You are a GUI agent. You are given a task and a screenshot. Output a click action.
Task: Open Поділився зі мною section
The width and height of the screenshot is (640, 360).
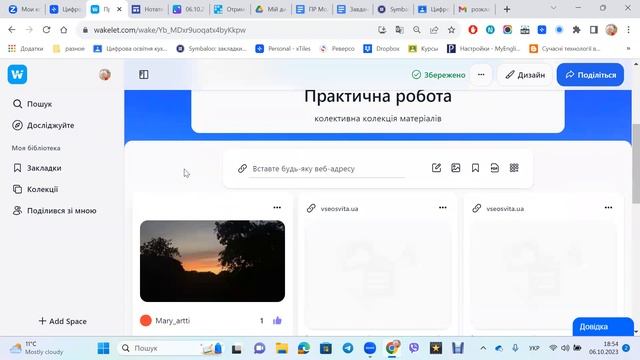tap(54, 211)
